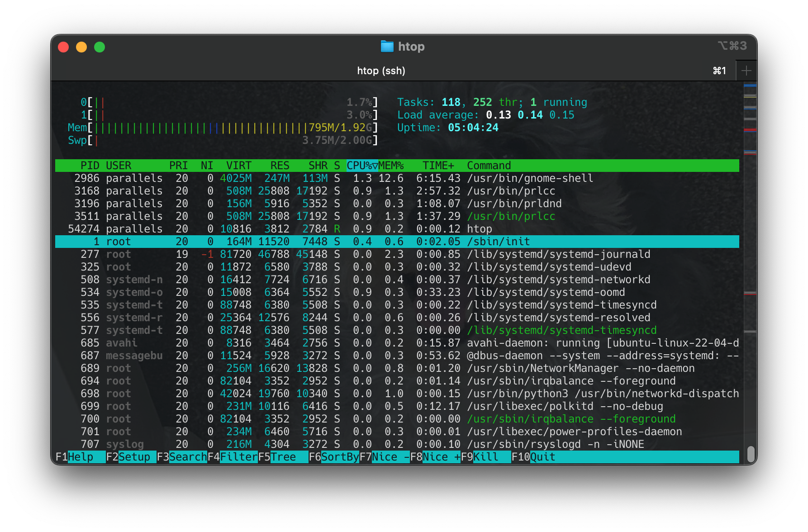Viewport: 808px width, 532px height.
Task: Open a new terminal tab with the plus icon
Action: pos(746,70)
